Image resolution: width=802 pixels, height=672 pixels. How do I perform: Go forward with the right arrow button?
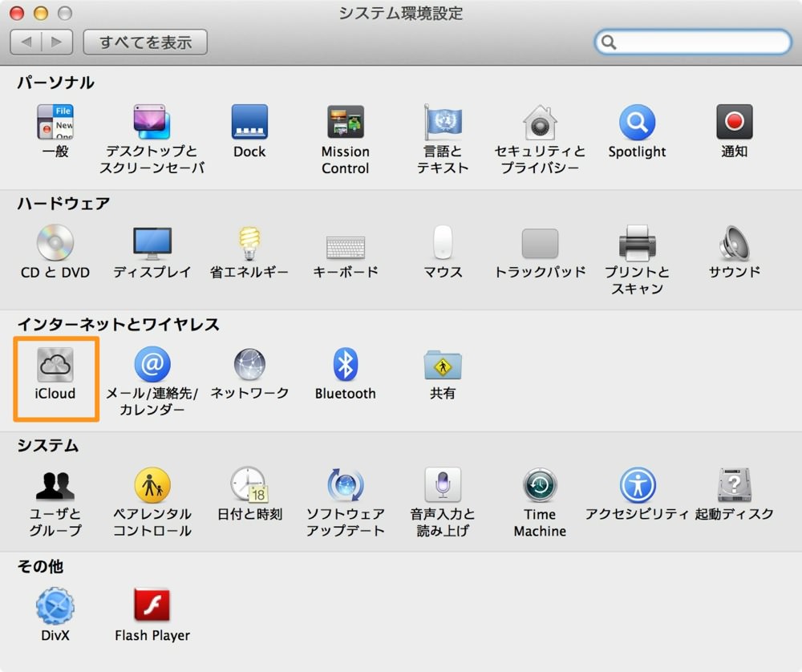coord(57,42)
